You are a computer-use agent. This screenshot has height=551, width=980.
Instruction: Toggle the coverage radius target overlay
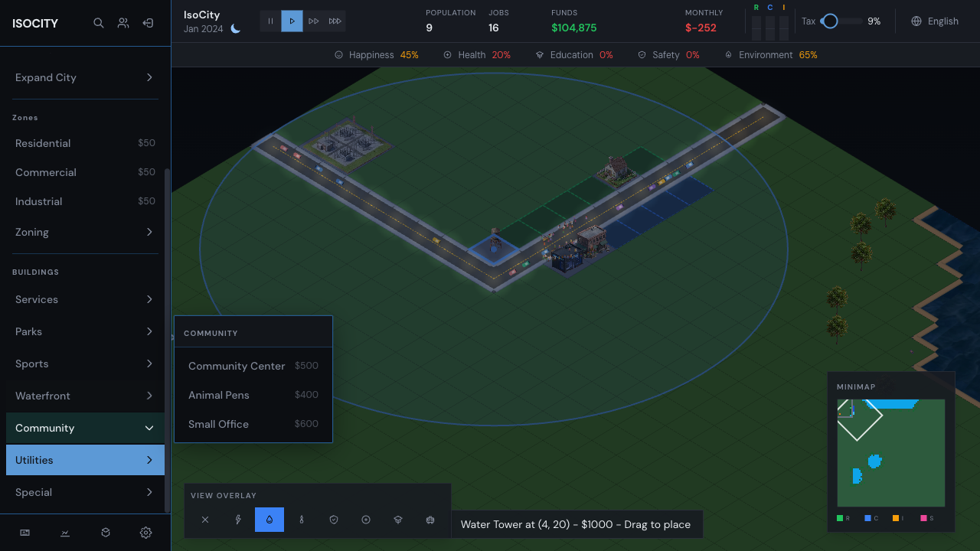point(366,520)
